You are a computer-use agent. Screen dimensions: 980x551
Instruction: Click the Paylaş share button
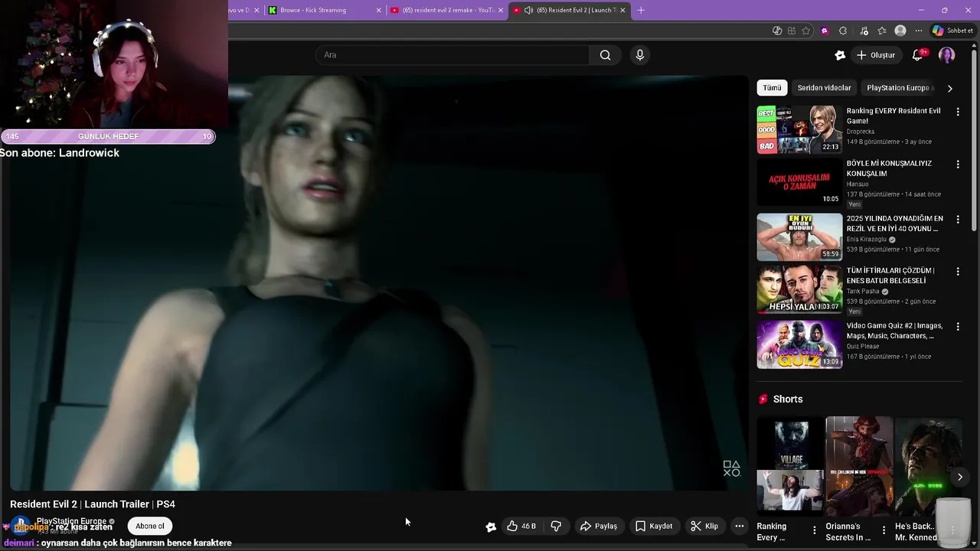pyautogui.click(x=599, y=526)
